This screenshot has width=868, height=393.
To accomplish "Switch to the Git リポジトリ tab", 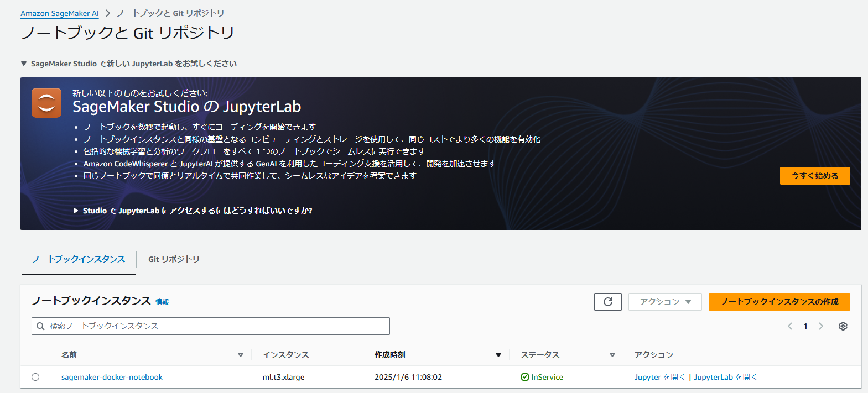I will pyautogui.click(x=174, y=259).
